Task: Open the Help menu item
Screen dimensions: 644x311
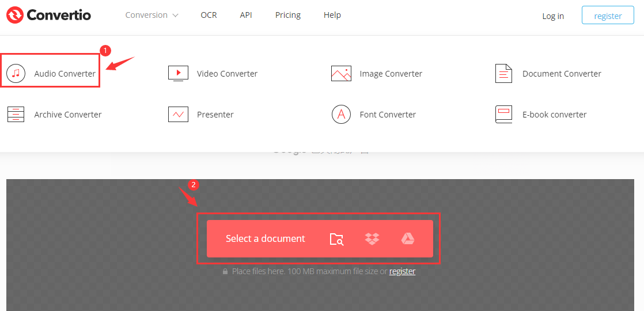Action: [x=332, y=15]
